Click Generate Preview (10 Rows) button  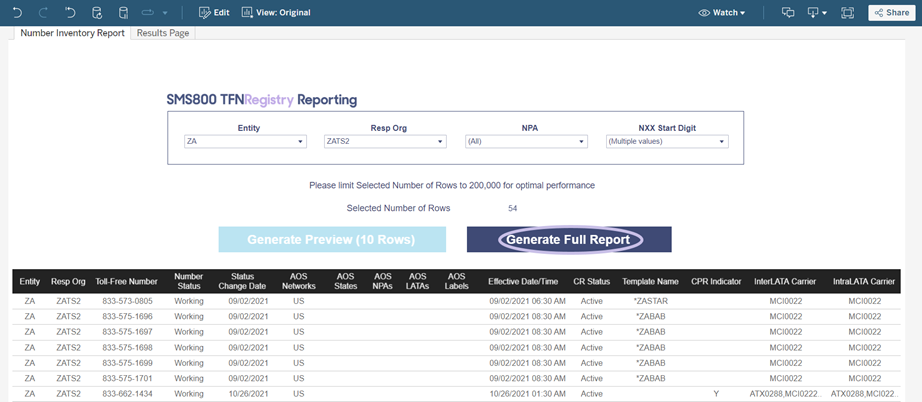point(332,239)
